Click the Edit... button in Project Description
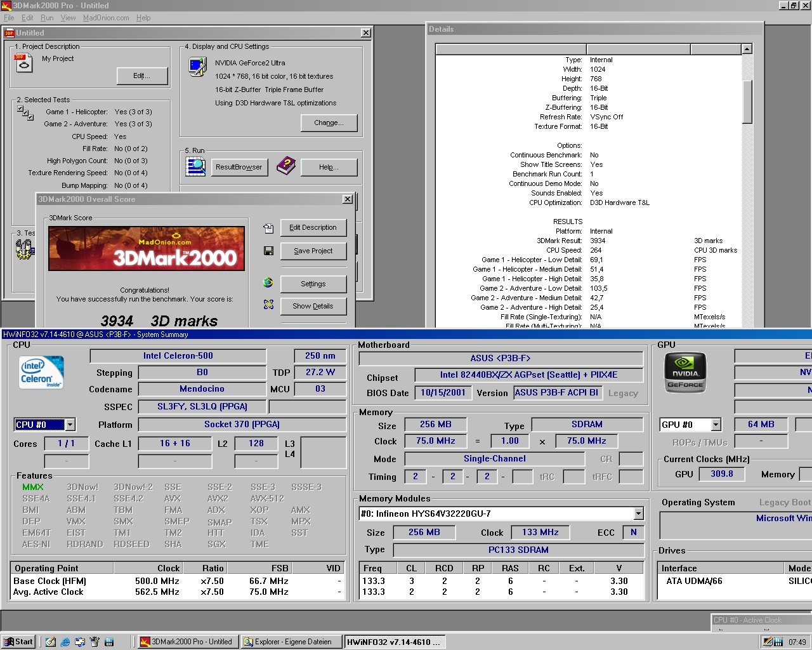Image resolution: width=812 pixels, height=650 pixels. [x=142, y=76]
